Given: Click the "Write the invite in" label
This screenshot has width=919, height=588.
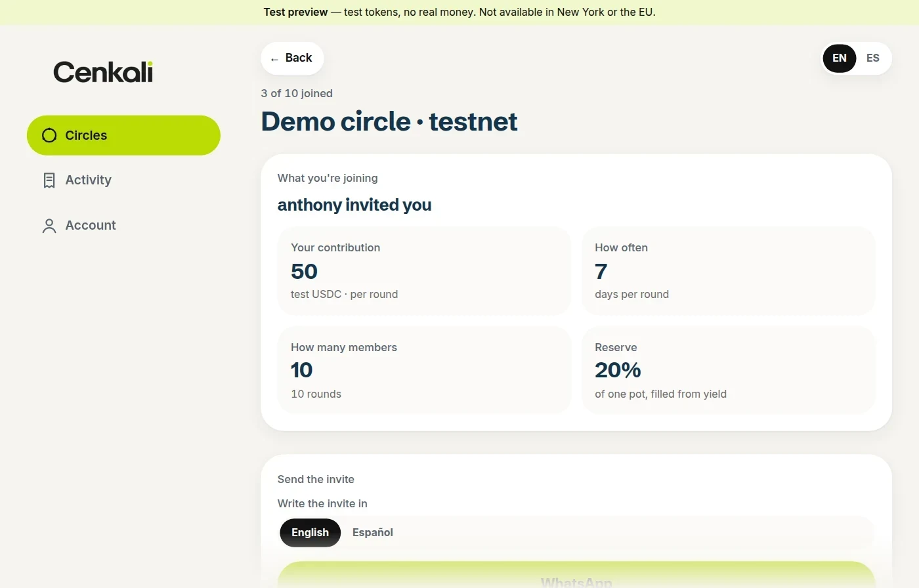Looking at the screenshot, I should (x=322, y=503).
